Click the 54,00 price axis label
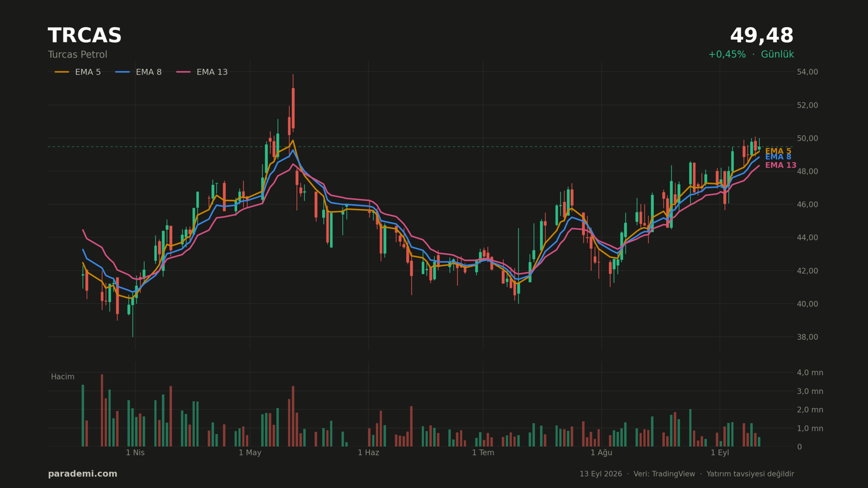 [807, 72]
